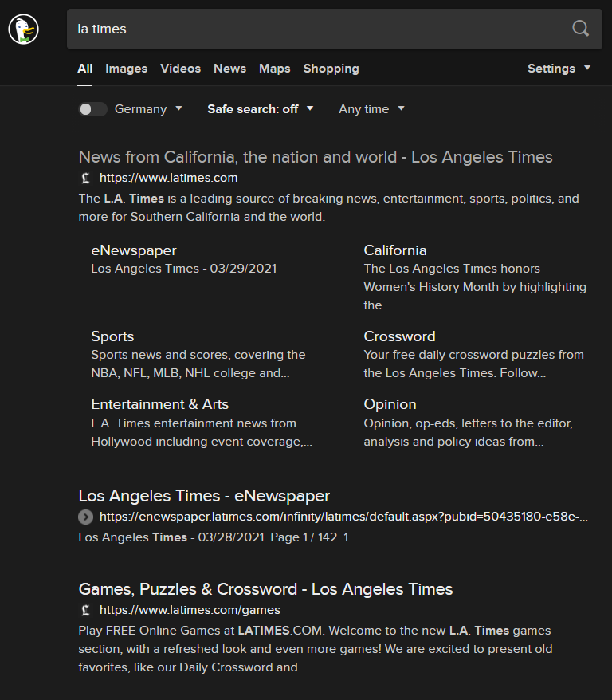The image size is (612, 700).
Task: Switch to the Images tab
Action: click(x=126, y=69)
